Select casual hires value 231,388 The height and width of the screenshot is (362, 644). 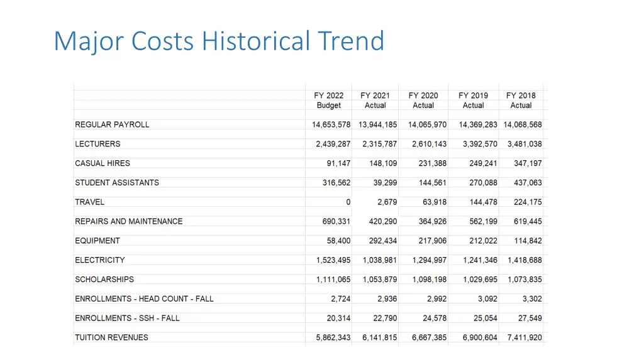433,163
